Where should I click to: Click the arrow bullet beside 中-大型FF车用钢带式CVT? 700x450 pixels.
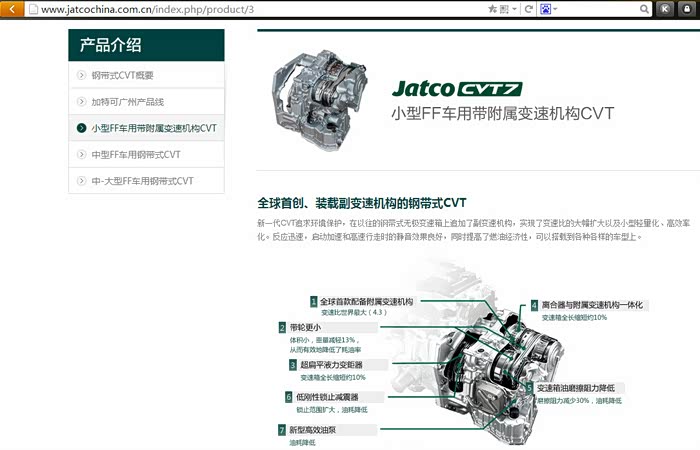81,181
